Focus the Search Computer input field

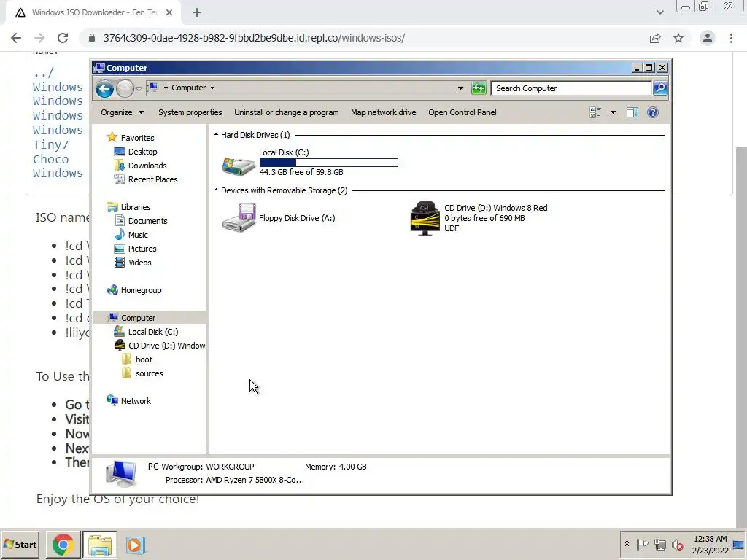(571, 88)
